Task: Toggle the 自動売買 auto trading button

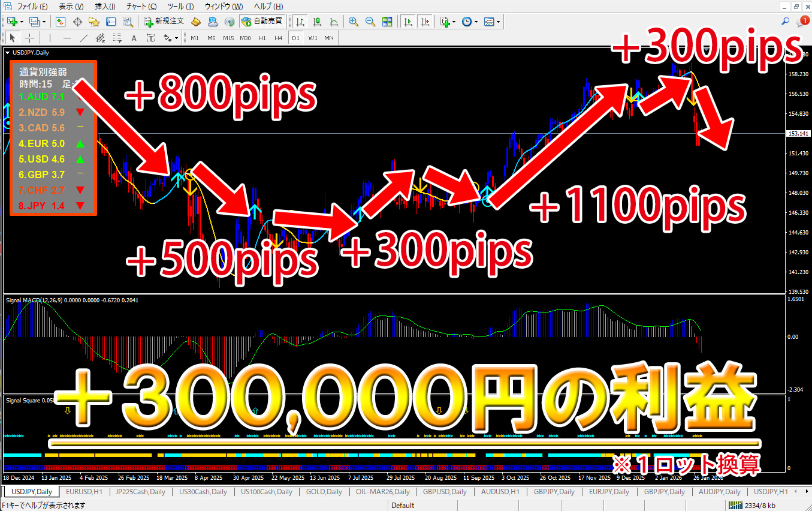Action: [x=262, y=22]
